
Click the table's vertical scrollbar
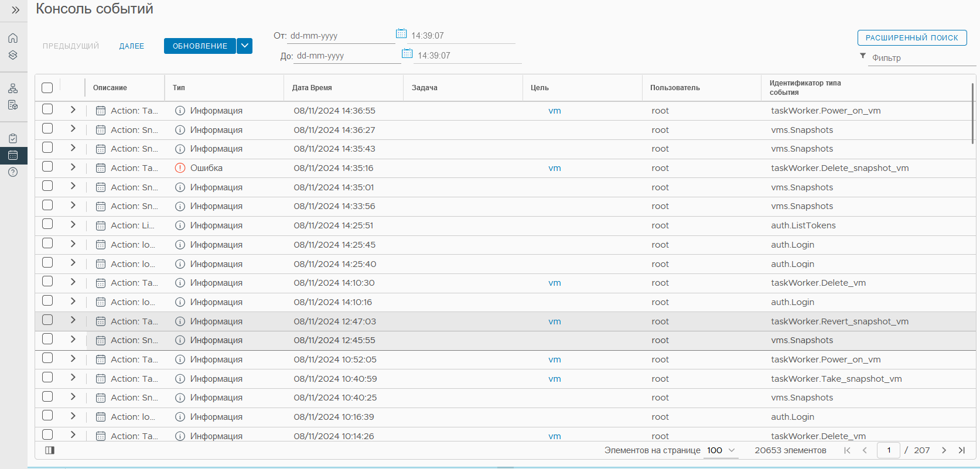973,114
